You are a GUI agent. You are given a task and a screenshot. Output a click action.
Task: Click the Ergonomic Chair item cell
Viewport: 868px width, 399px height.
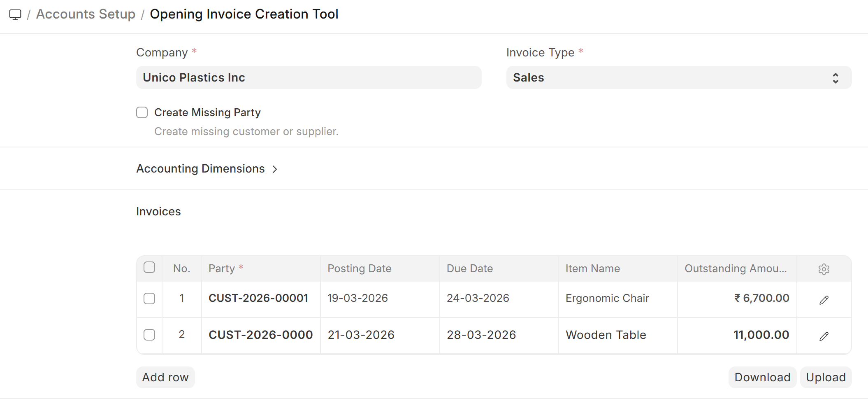click(x=607, y=298)
